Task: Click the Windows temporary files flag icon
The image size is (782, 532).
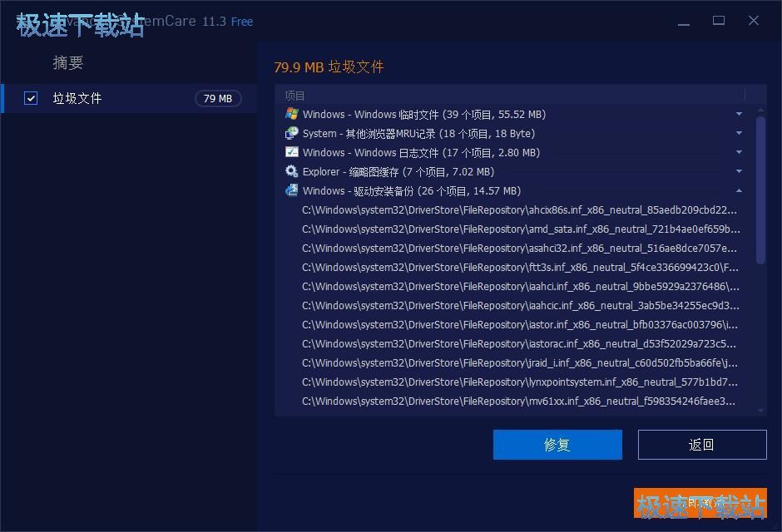Action: point(292,114)
